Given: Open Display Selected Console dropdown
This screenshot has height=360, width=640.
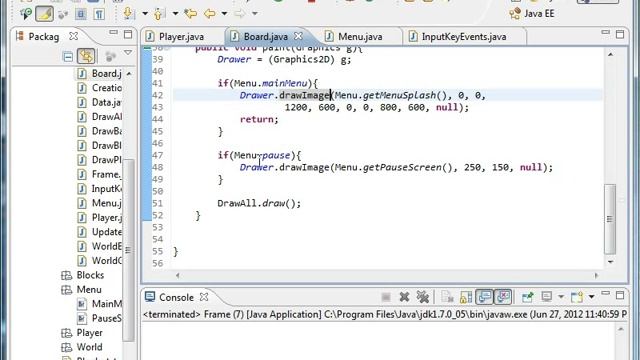Looking at the screenshot, I should 561,297.
